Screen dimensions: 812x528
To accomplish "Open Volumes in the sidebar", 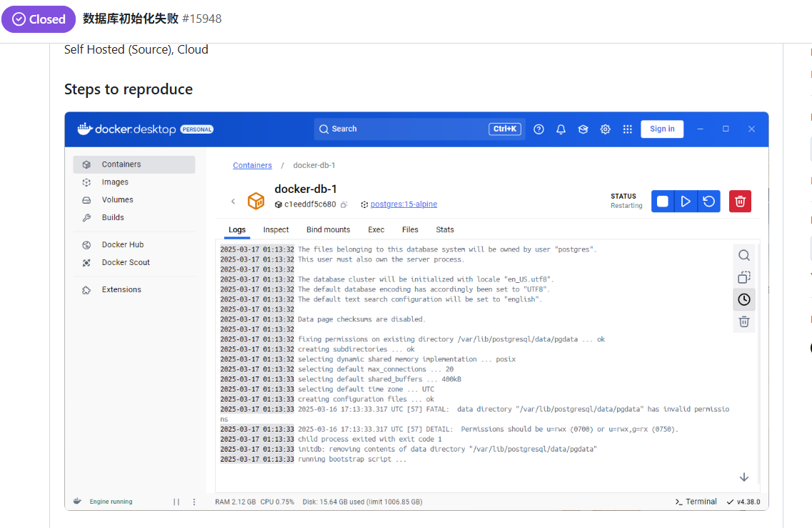I will click(x=134, y=199).
